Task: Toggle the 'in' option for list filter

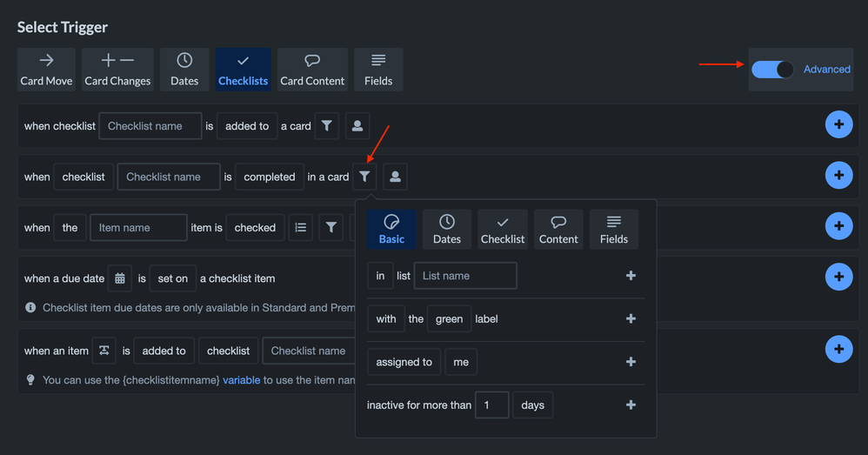Action: pyautogui.click(x=380, y=276)
